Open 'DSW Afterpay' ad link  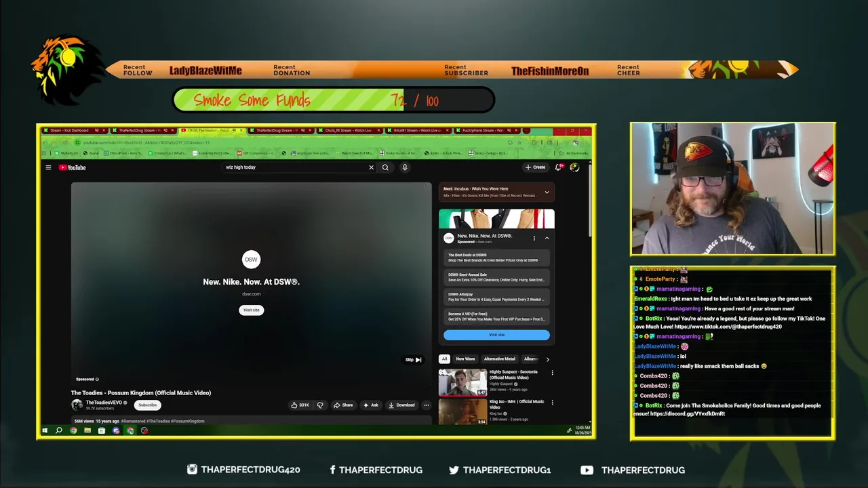496,297
